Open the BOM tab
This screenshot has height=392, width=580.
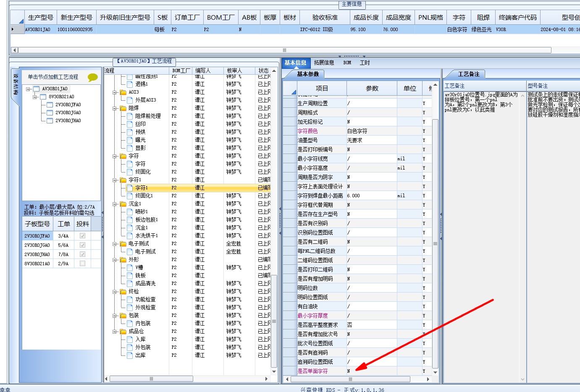[347, 63]
